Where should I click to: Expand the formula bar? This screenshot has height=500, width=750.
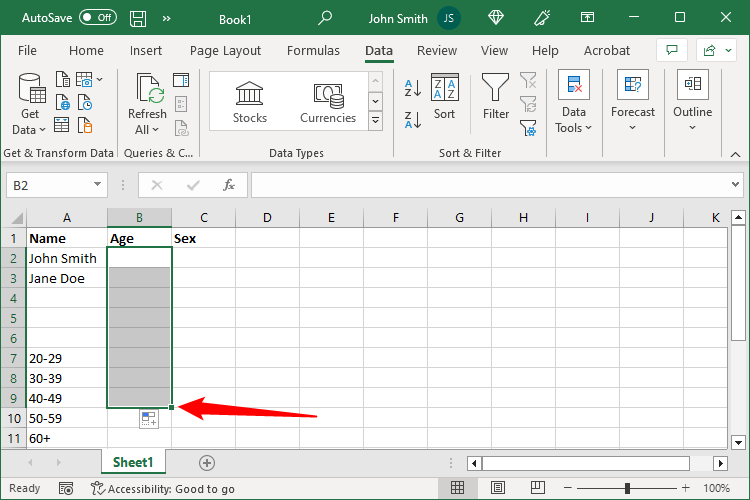[735, 184]
